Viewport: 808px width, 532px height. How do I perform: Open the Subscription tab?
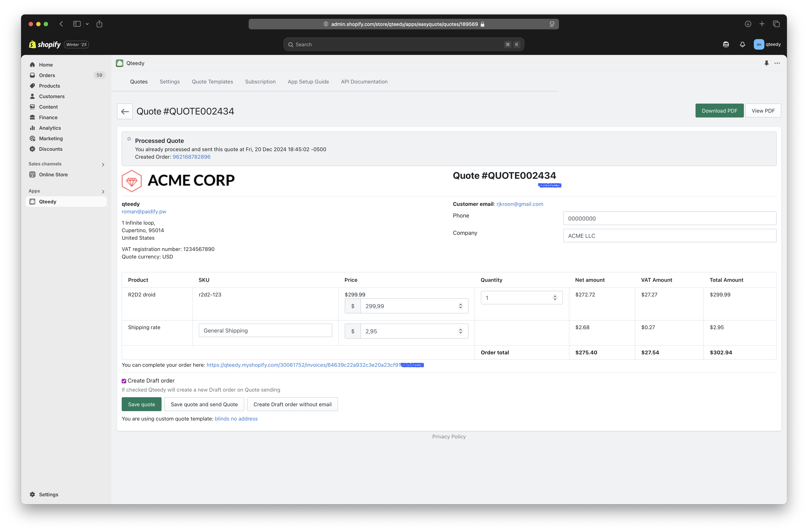[260, 82]
